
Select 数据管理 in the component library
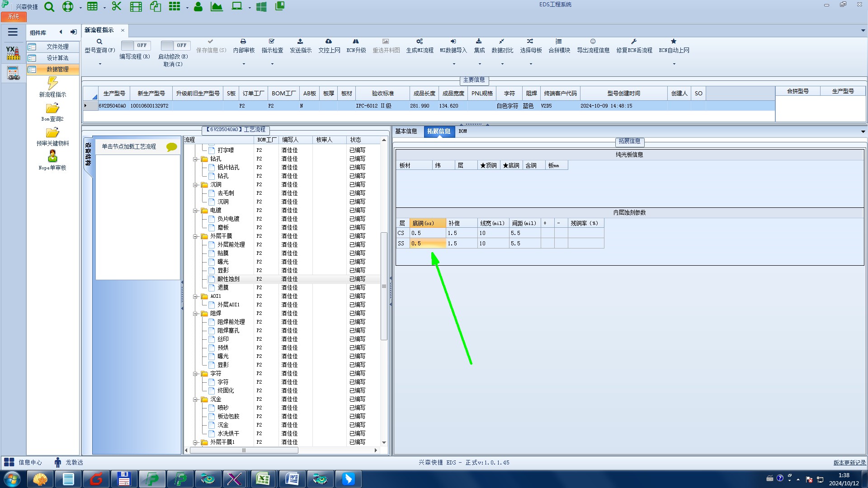(57, 69)
